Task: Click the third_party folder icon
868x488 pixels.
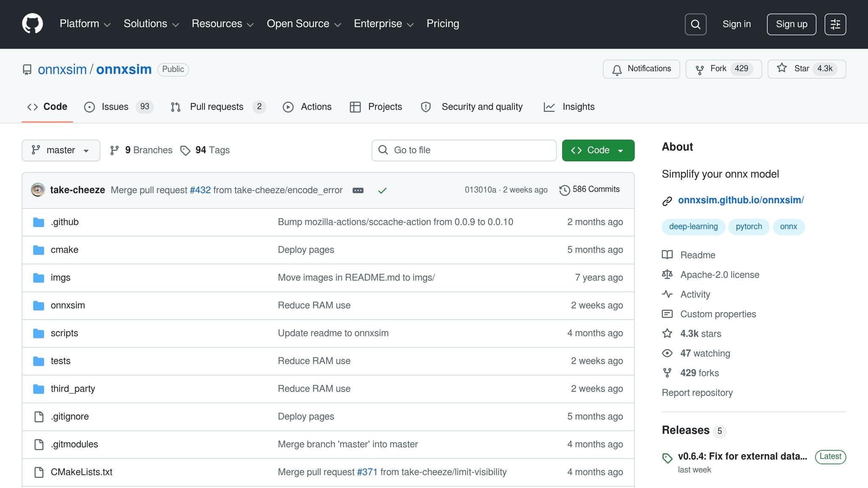Action: pos(39,389)
